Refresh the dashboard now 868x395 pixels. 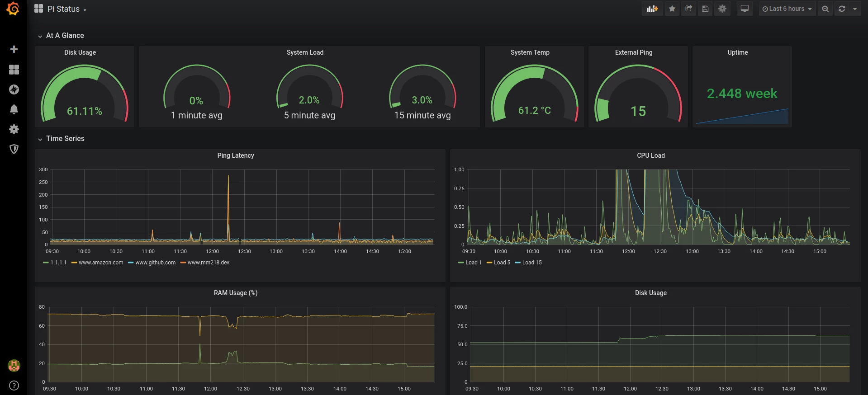tap(842, 9)
